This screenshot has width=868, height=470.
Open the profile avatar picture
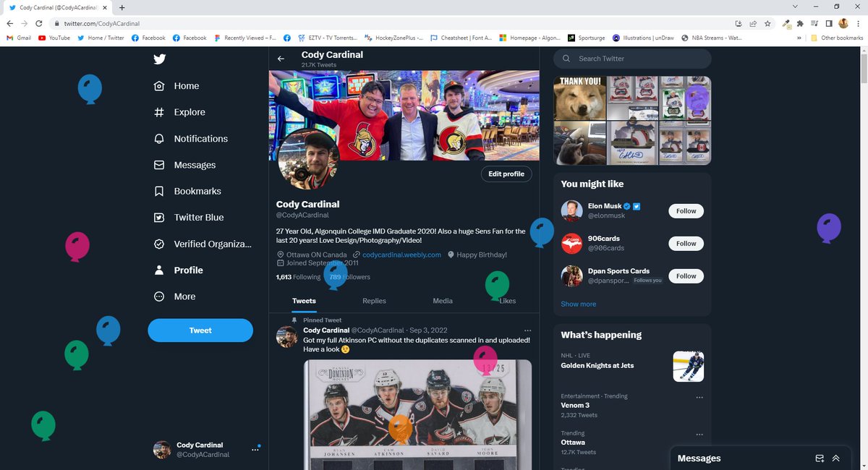click(308, 160)
